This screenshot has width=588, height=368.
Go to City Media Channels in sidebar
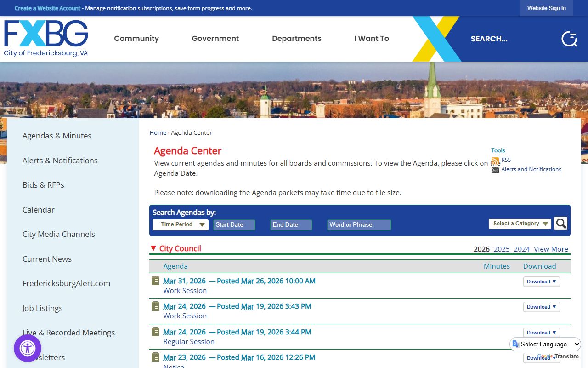coord(59,234)
